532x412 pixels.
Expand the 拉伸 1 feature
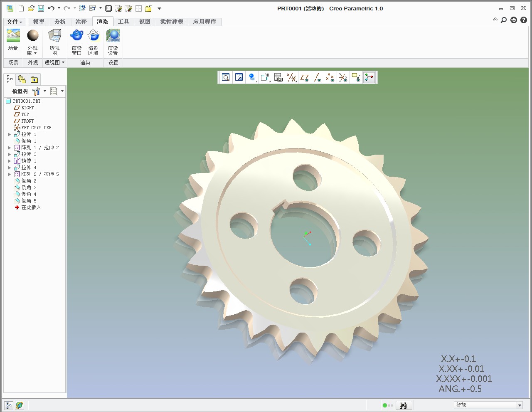coord(9,134)
